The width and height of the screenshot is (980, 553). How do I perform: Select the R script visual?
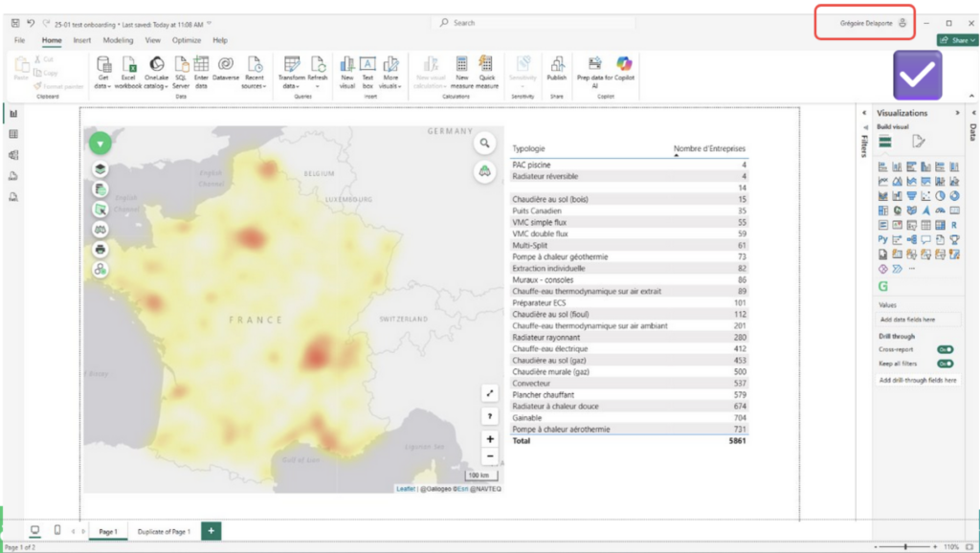(952, 225)
